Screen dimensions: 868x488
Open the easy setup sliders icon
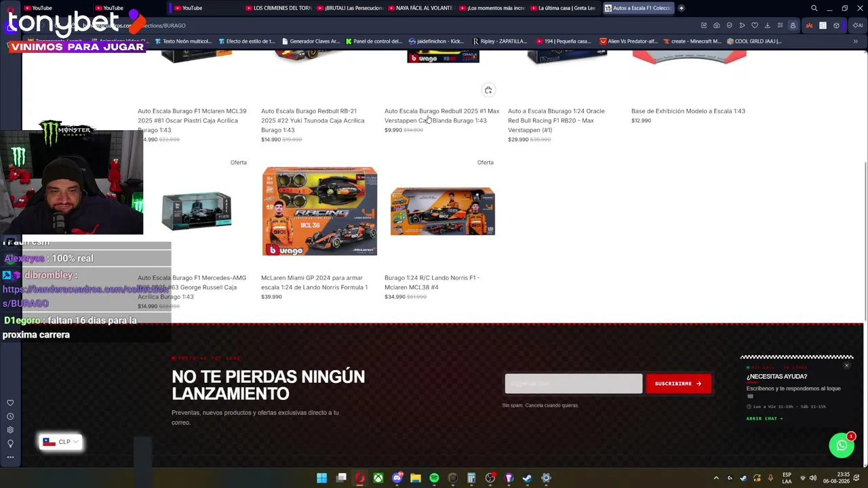(780, 26)
